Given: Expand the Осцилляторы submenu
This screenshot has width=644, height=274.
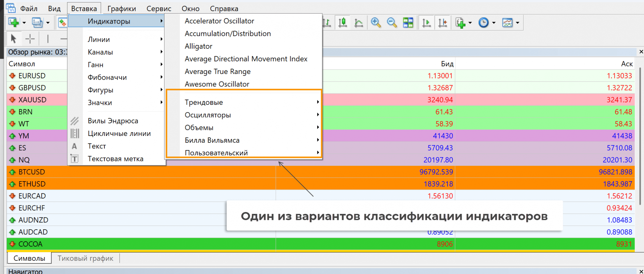Looking at the screenshot, I should pyautogui.click(x=208, y=115).
